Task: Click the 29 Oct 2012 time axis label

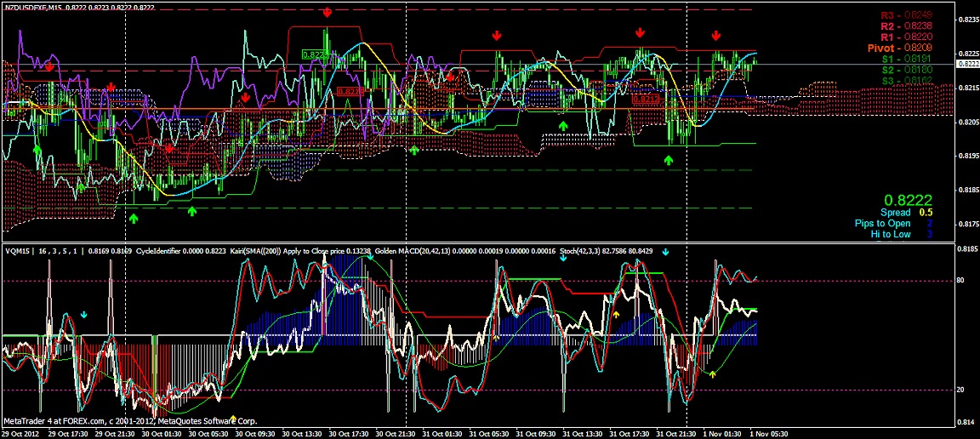Action: click(x=22, y=433)
